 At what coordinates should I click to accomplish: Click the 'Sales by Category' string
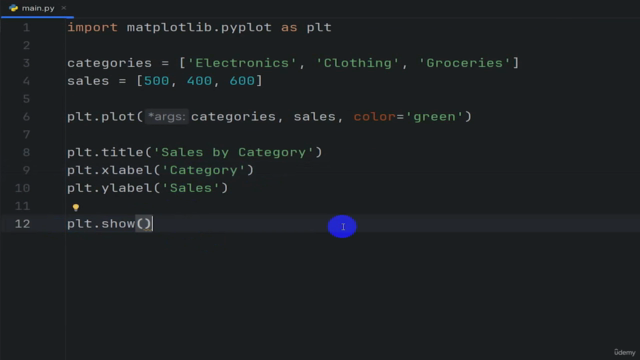[233, 152]
